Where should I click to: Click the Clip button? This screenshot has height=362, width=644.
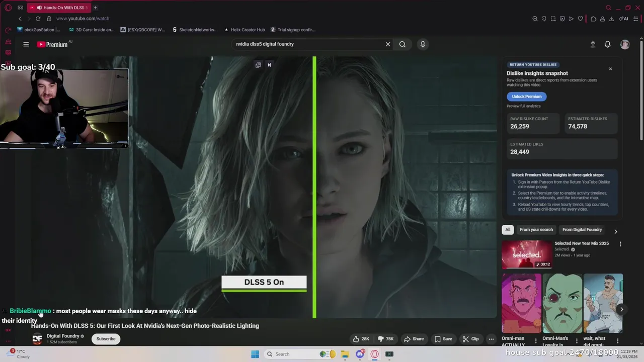click(x=470, y=339)
